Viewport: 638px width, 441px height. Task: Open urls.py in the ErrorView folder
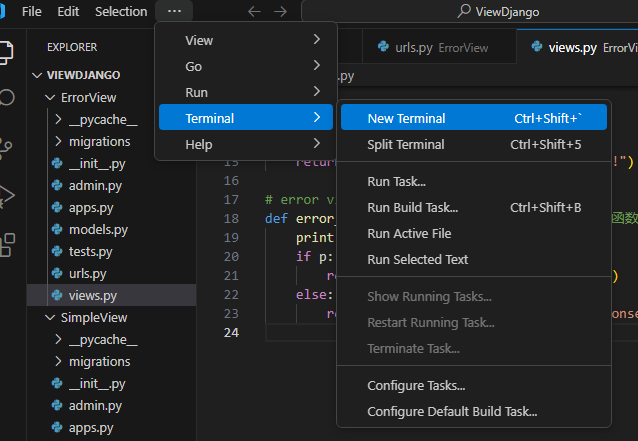click(111, 273)
